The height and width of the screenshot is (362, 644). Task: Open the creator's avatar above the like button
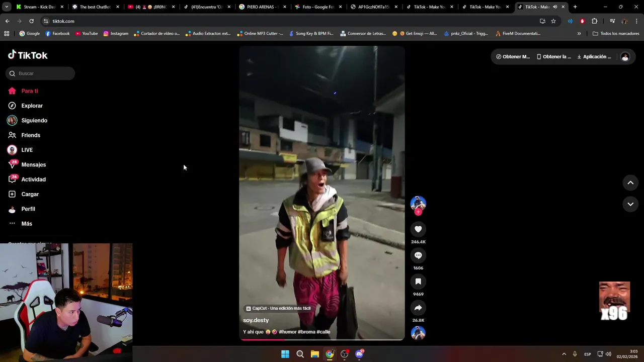tap(418, 203)
